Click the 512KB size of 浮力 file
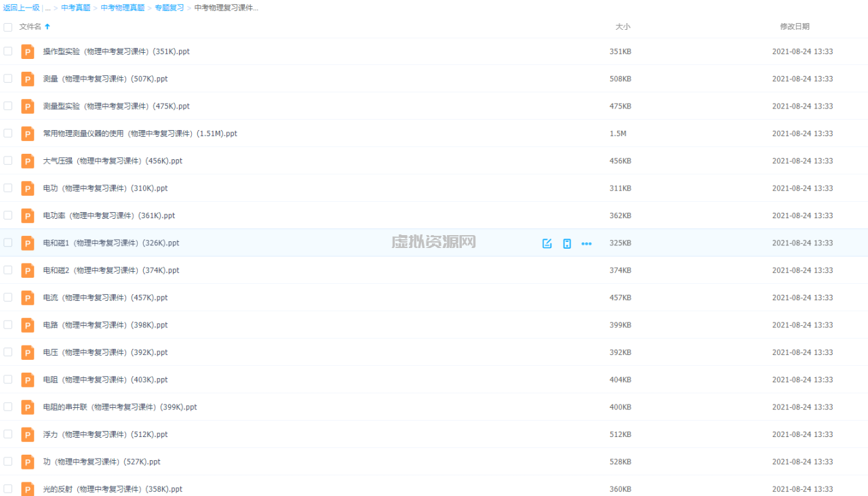 [620, 434]
